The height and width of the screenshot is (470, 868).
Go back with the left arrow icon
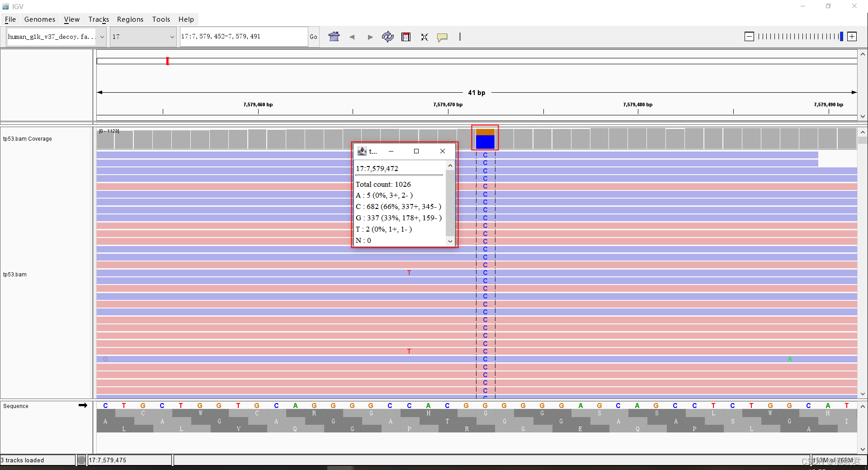pyautogui.click(x=352, y=37)
